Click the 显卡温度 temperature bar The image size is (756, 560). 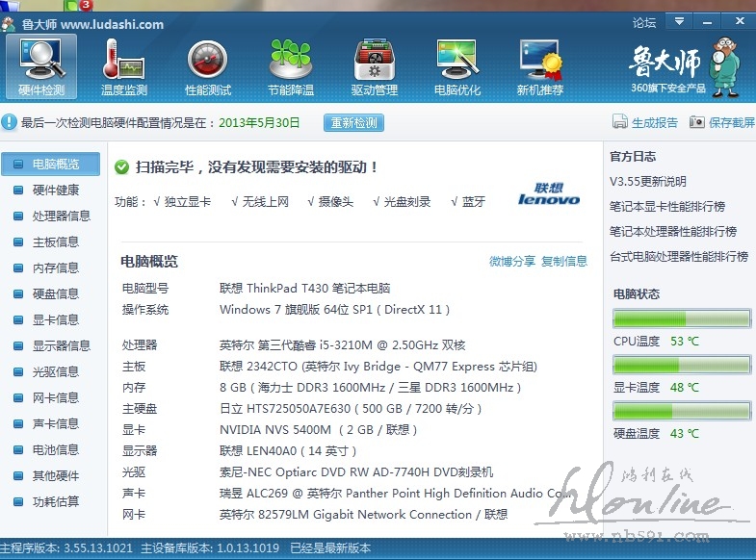(682, 365)
